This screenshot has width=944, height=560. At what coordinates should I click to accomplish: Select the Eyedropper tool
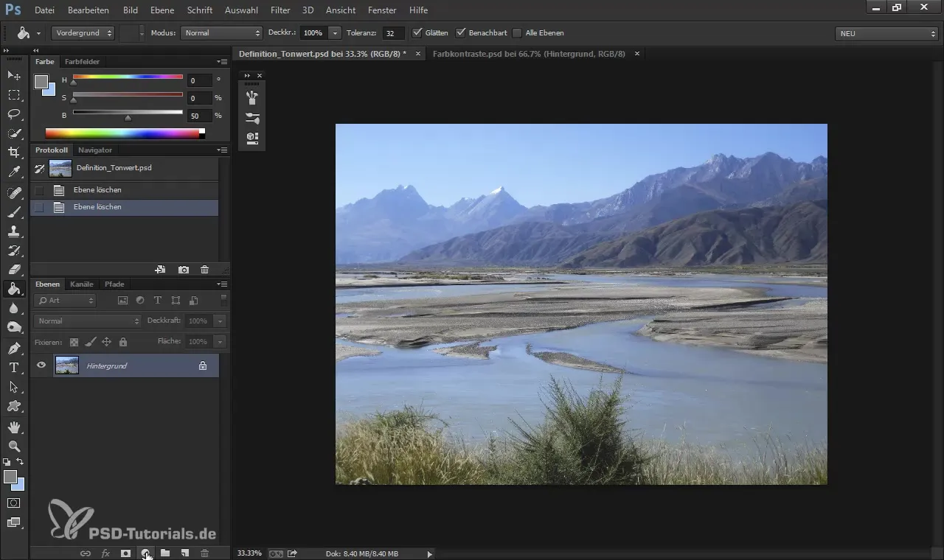pos(14,172)
